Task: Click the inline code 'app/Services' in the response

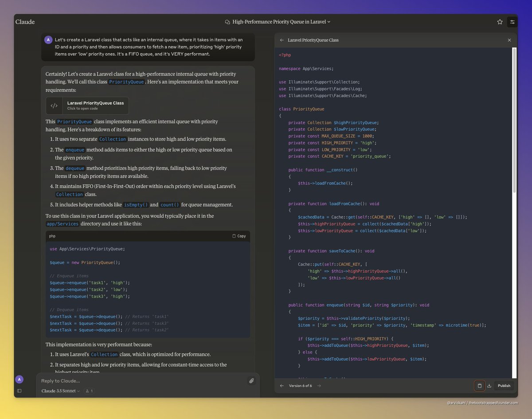Action: (x=63, y=224)
